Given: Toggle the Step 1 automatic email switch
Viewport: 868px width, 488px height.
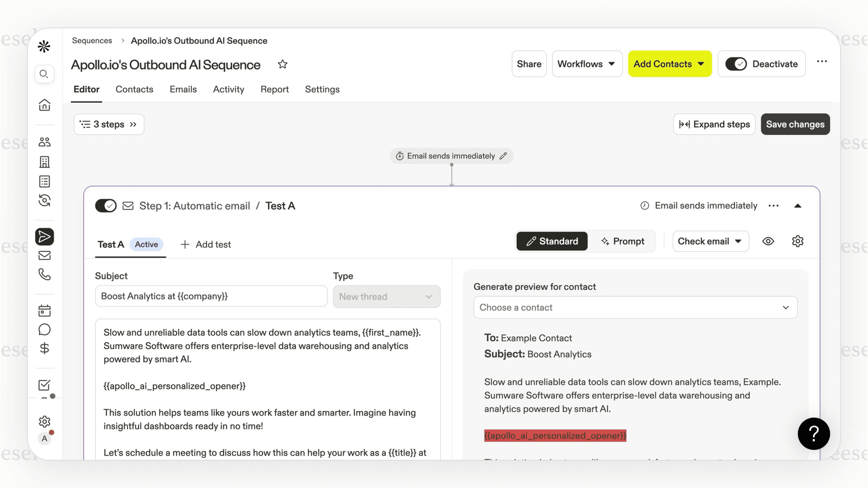Looking at the screenshot, I should pos(105,206).
